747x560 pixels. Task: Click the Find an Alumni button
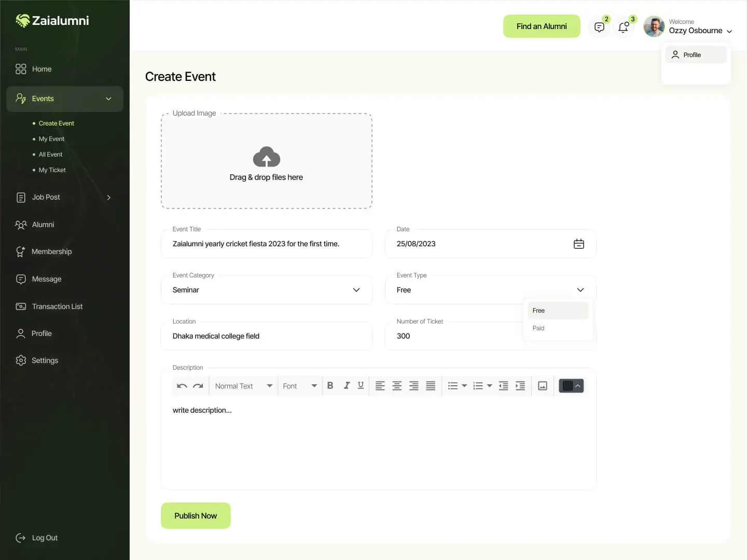coord(542,26)
